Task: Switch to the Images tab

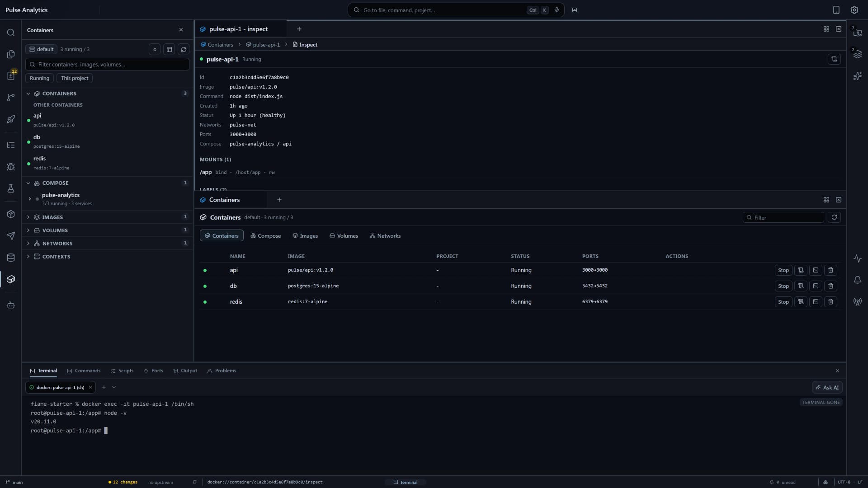Action: pos(305,236)
